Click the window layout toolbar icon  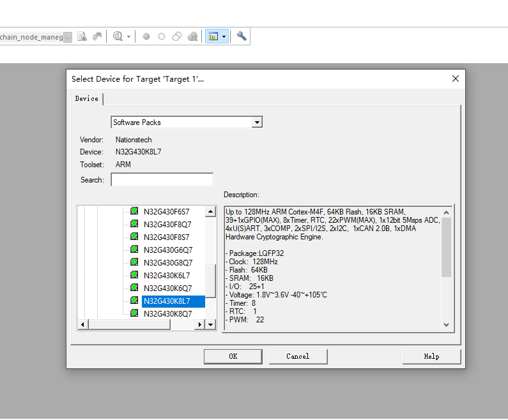(213, 36)
